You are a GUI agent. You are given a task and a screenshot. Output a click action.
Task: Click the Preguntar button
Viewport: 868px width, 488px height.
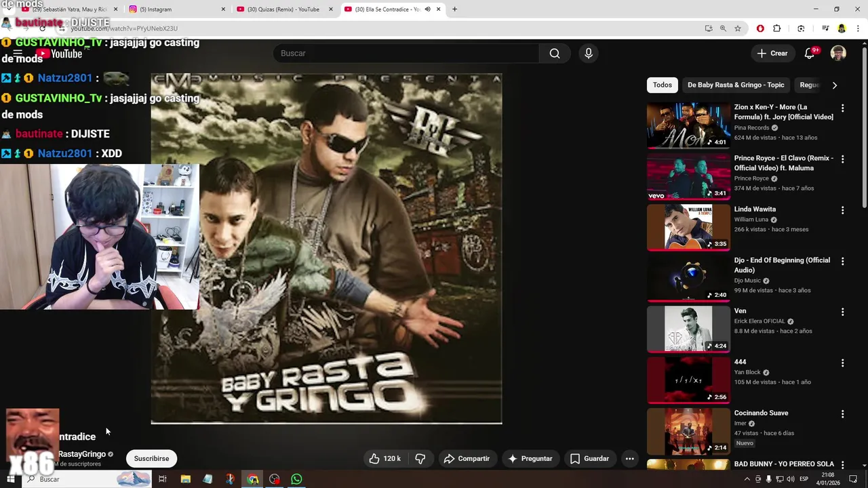[530, 459]
